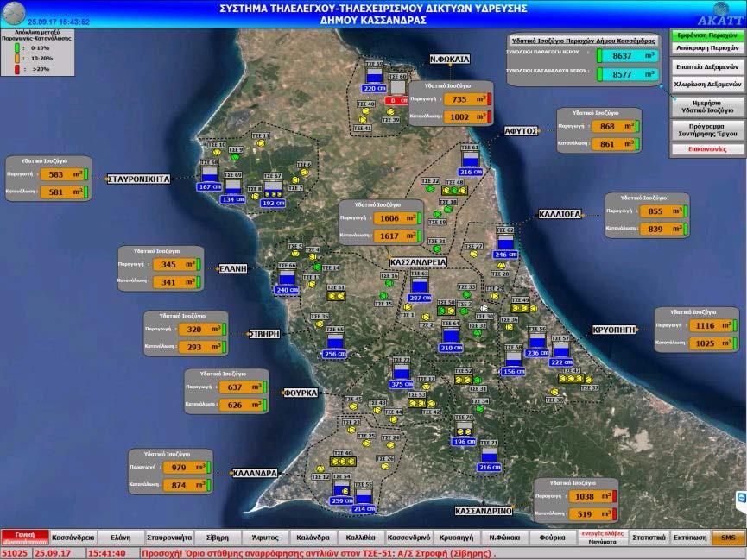Hide regions with Απόκρυψη Περιοχών
The width and height of the screenshot is (747, 560).
[x=707, y=48]
